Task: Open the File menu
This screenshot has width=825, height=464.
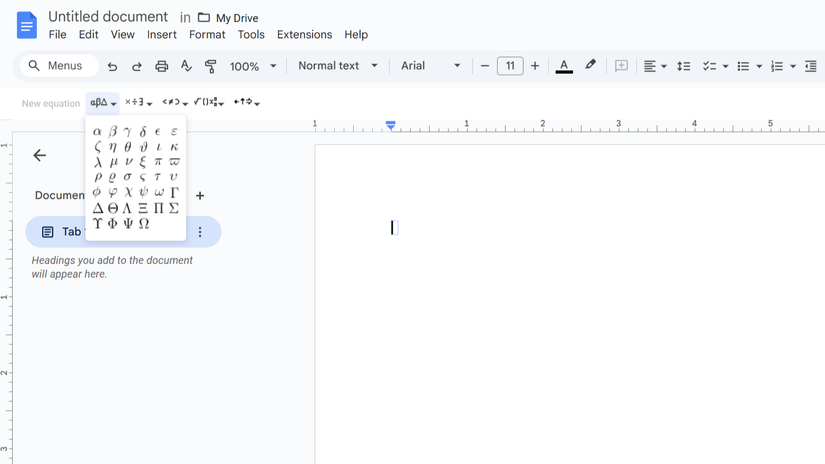Action: tap(57, 35)
